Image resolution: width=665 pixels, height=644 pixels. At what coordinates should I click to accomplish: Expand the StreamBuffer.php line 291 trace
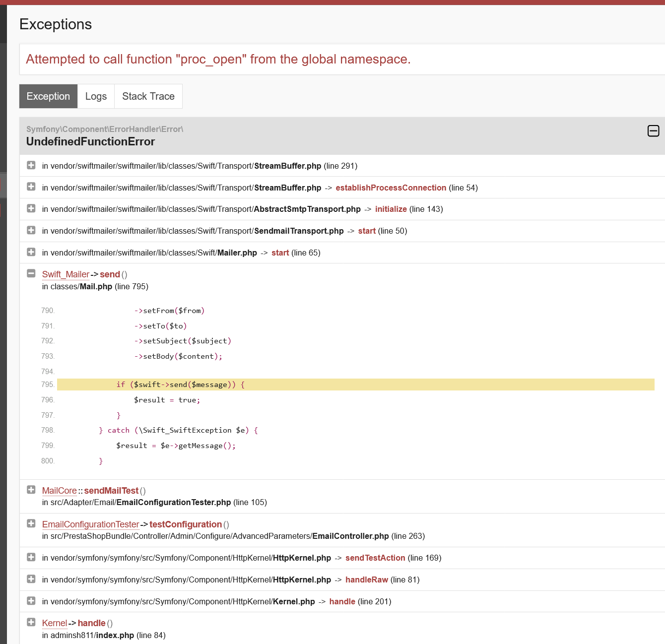[31, 165]
